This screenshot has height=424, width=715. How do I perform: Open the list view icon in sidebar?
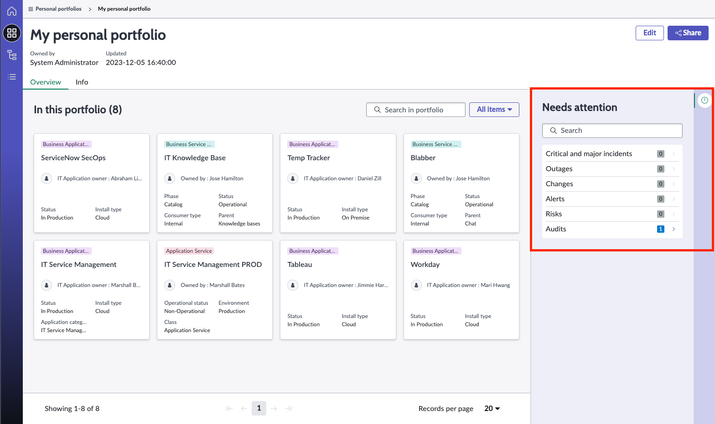pyautogui.click(x=11, y=77)
